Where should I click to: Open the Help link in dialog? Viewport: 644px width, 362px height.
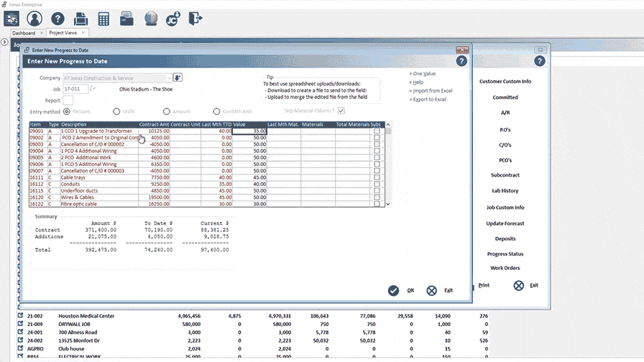click(x=418, y=82)
